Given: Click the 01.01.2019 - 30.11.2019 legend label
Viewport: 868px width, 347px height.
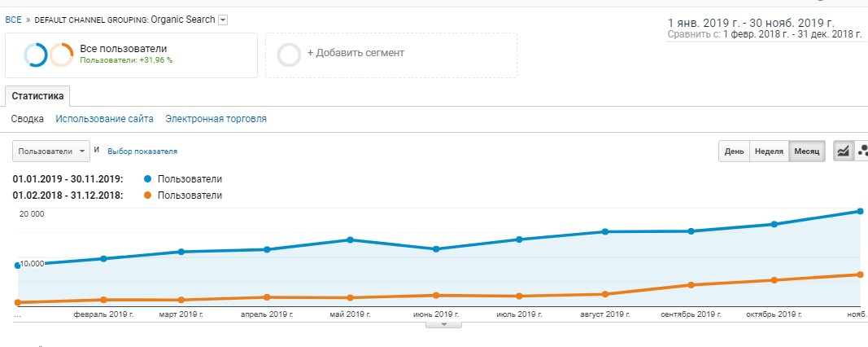Looking at the screenshot, I should click(68, 179).
